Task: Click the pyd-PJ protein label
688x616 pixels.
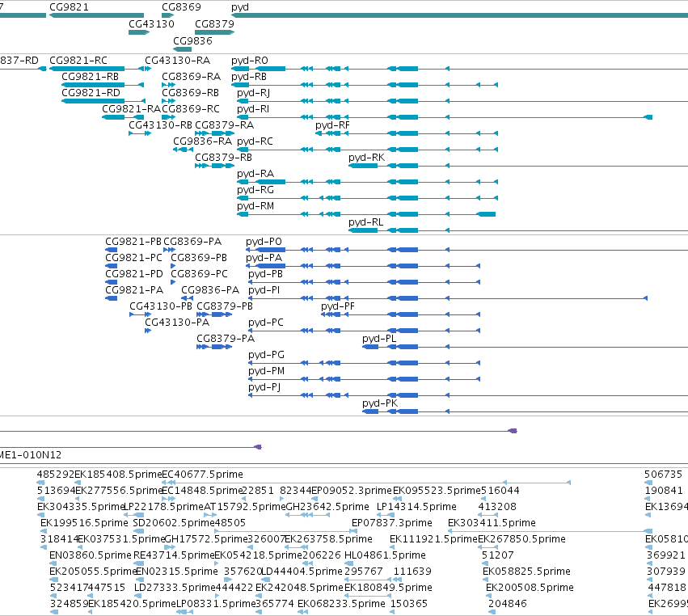Action: tap(264, 387)
